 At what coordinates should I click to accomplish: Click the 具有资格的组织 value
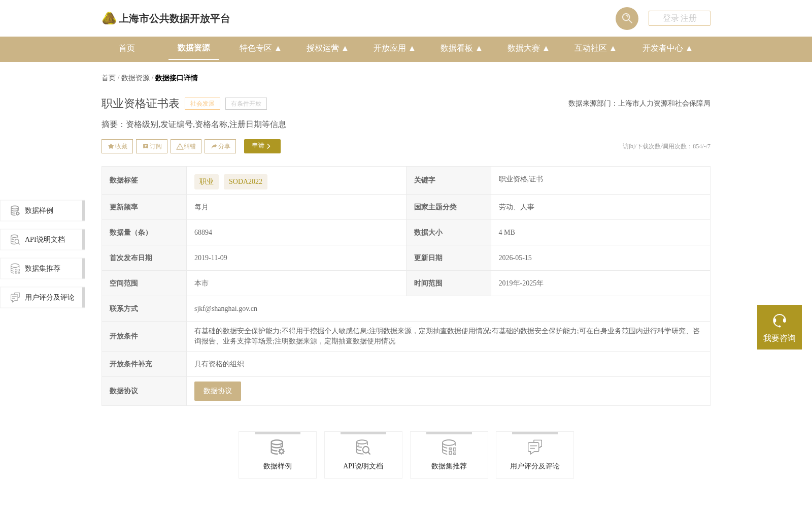pyautogui.click(x=219, y=364)
